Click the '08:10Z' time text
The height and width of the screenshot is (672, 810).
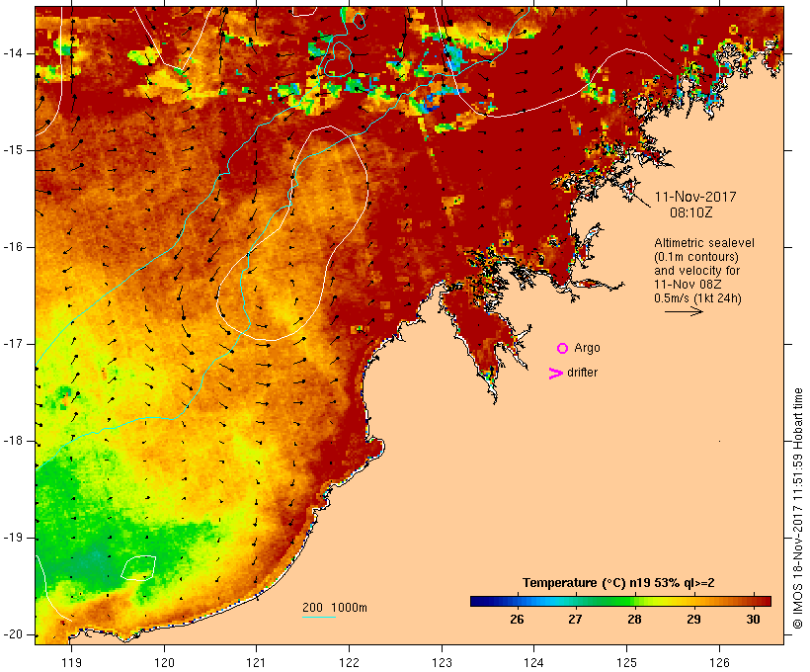coord(691,212)
